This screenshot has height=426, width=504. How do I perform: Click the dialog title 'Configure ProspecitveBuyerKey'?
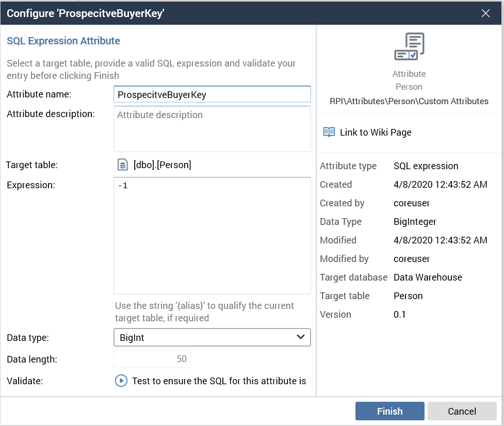85,13
